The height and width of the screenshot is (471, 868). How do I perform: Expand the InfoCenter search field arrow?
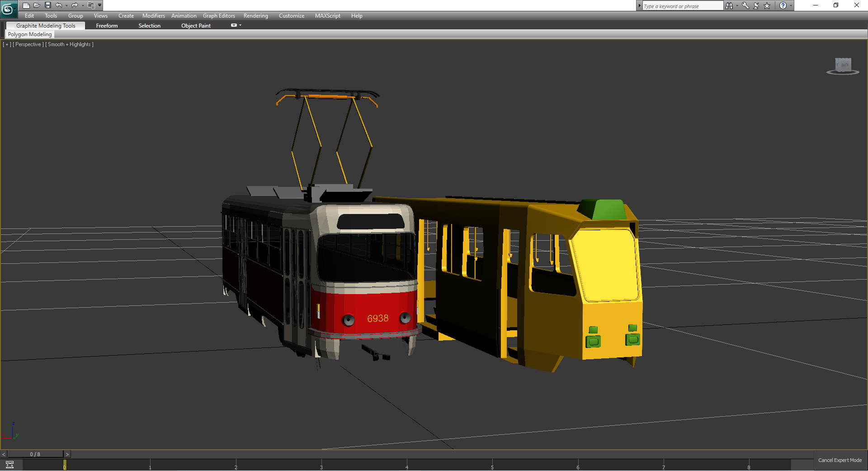(639, 5)
